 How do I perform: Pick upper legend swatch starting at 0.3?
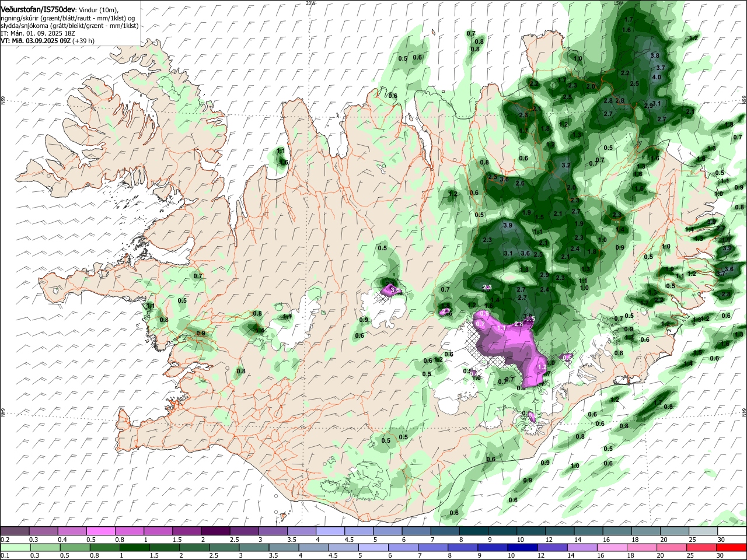pyautogui.click(x=43, y=531)
